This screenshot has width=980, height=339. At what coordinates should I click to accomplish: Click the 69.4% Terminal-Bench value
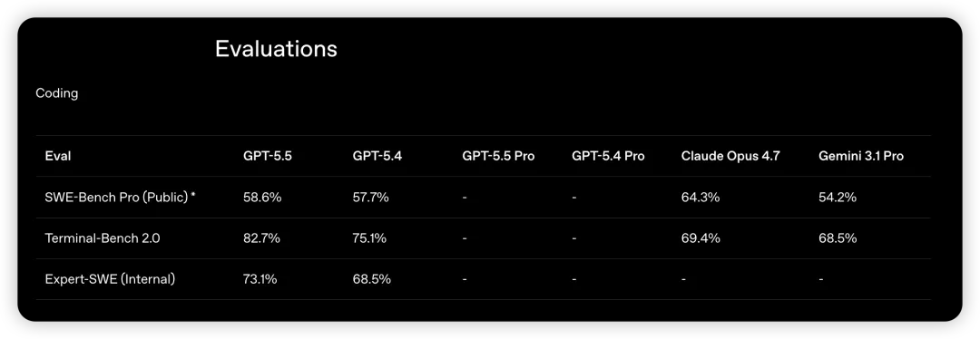click(700, 237)
